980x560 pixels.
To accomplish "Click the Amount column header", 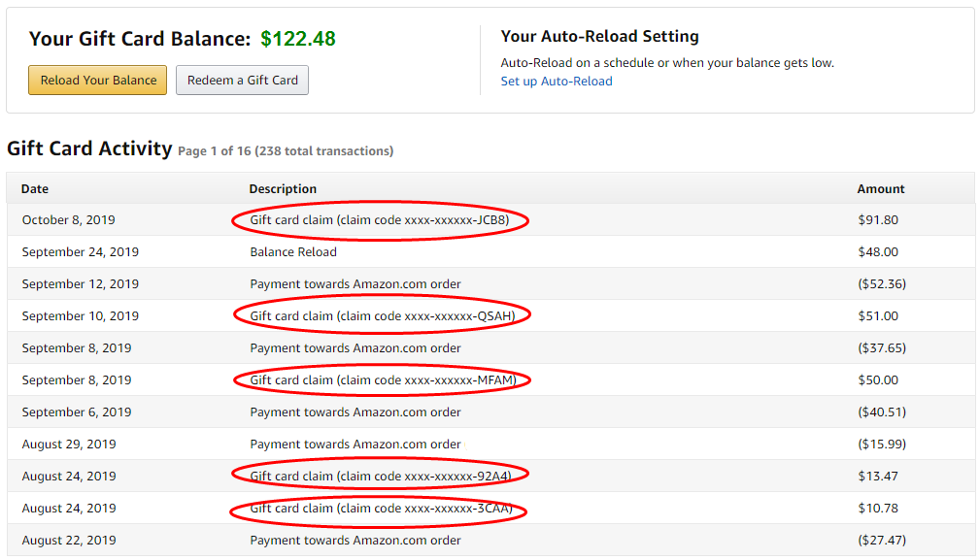I will click(881, 189).
